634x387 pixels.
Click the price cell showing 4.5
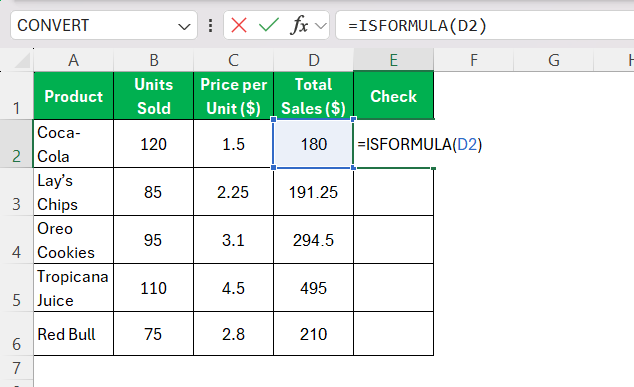click(234, 288)
